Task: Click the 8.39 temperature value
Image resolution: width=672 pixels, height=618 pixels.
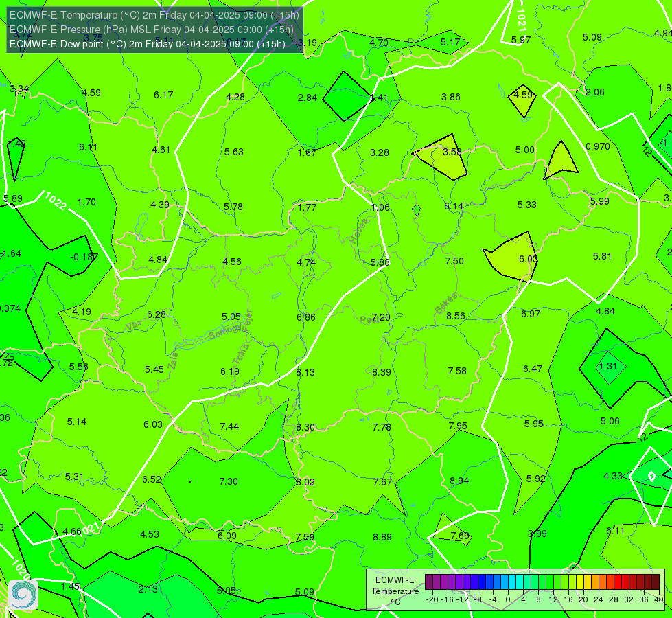Action: pos(382,372)
